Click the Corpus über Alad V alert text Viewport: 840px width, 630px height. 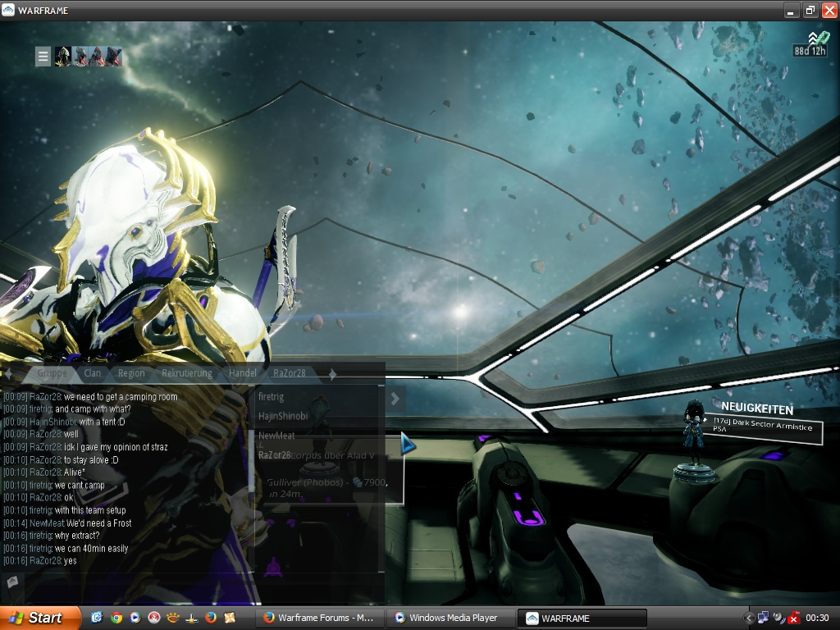[332, 455]
